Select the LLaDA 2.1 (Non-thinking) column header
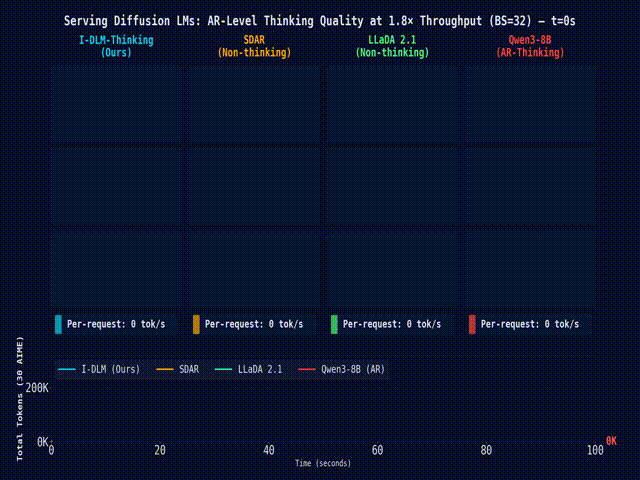The width and height of the screenshot is (640, 480). (392, 46)
